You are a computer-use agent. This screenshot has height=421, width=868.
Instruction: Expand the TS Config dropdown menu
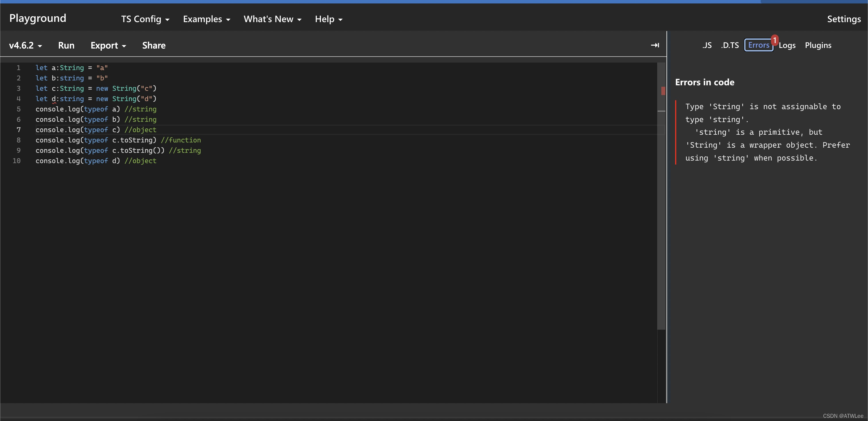click(x=144, y=18)
